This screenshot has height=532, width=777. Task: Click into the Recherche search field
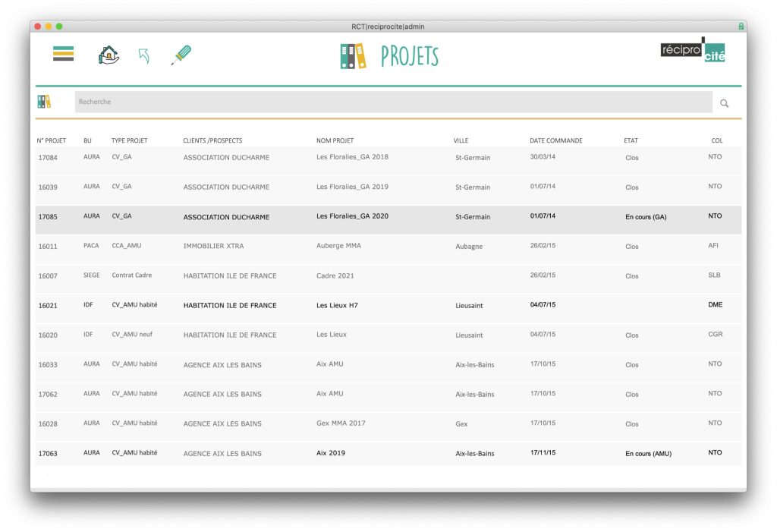tap(394, 102)
